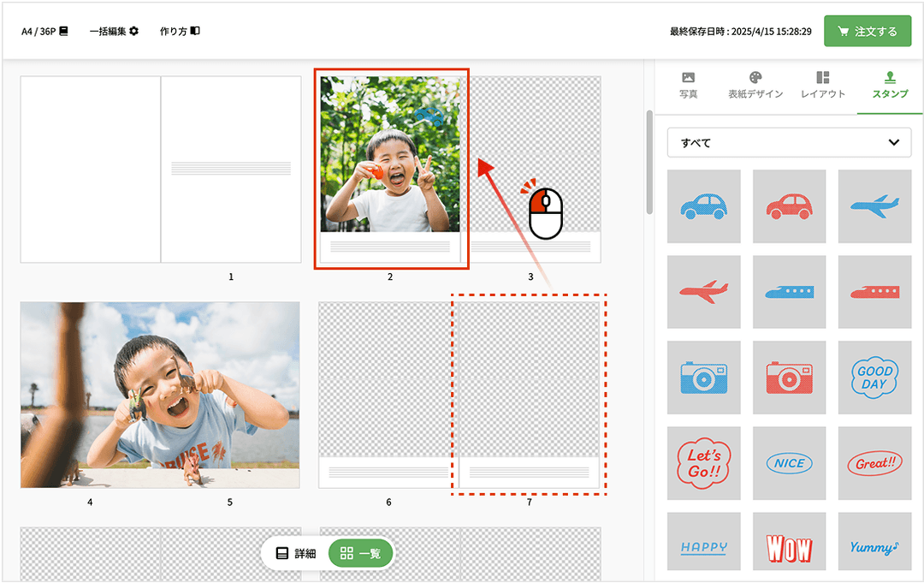Viewport: 924px width, 583px height.
Task: Click the page list vertical scrollbar
Action: pos(649,163)
